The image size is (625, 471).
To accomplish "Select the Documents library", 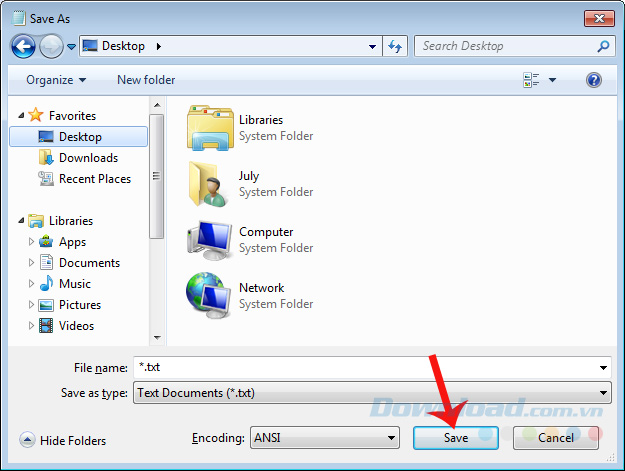I will pyautogui.click(x=89, y=263).
